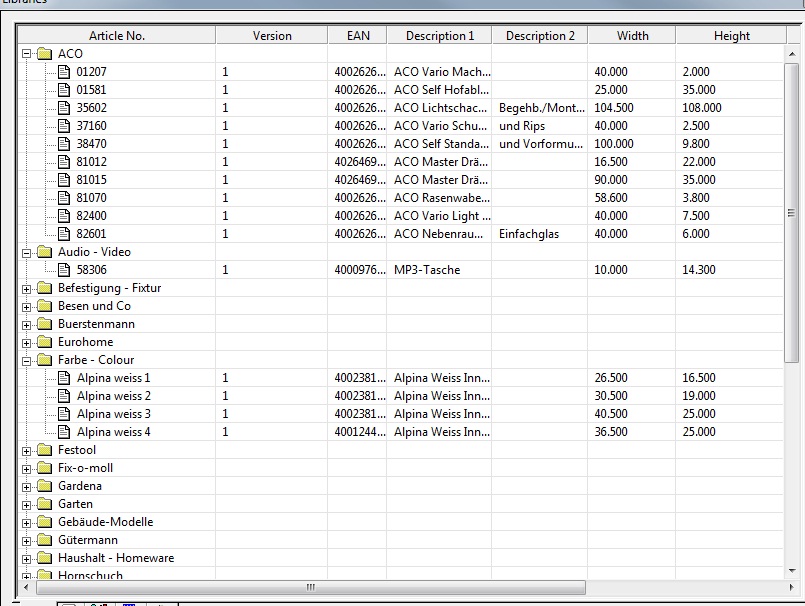Expand the Eurohome folder

point(26,343)
